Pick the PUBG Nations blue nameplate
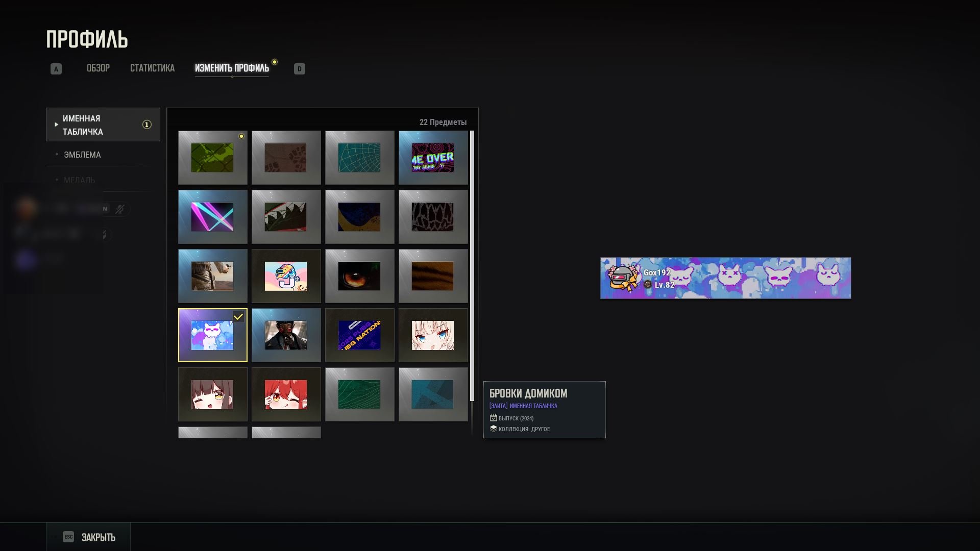This screenshot has height=551, width=980. click(x=359, y=335)
